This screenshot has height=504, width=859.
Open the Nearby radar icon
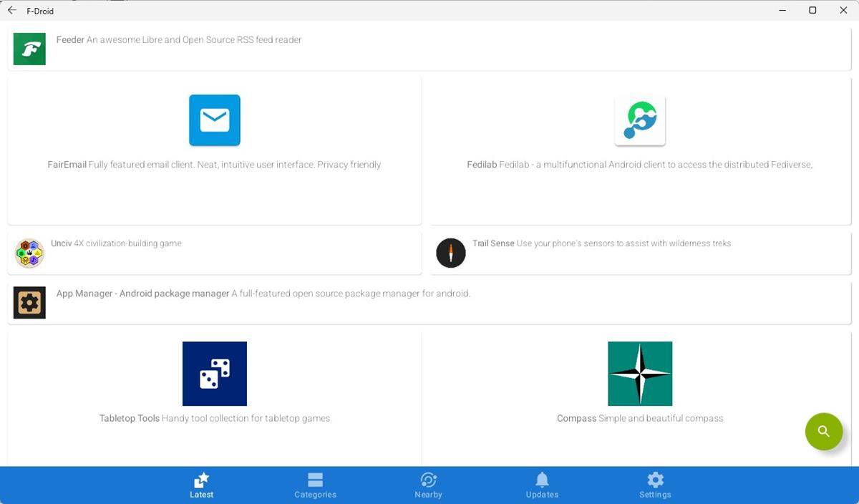(428, 480)
